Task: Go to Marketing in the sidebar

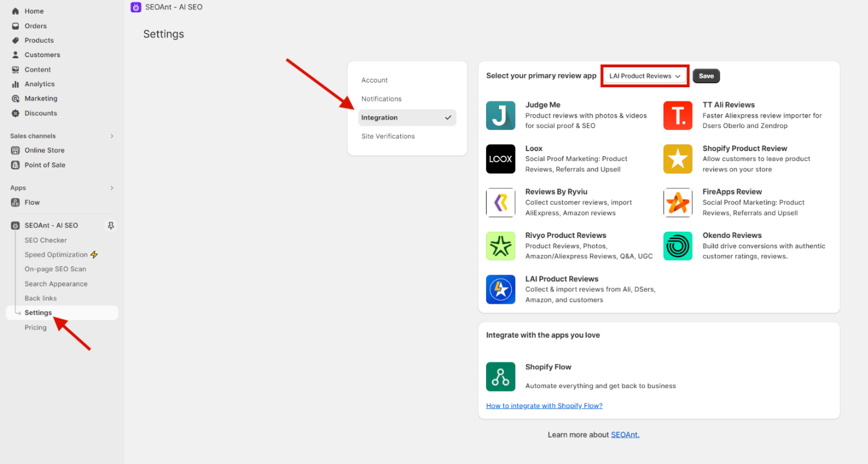Action: tap(41, 99)
